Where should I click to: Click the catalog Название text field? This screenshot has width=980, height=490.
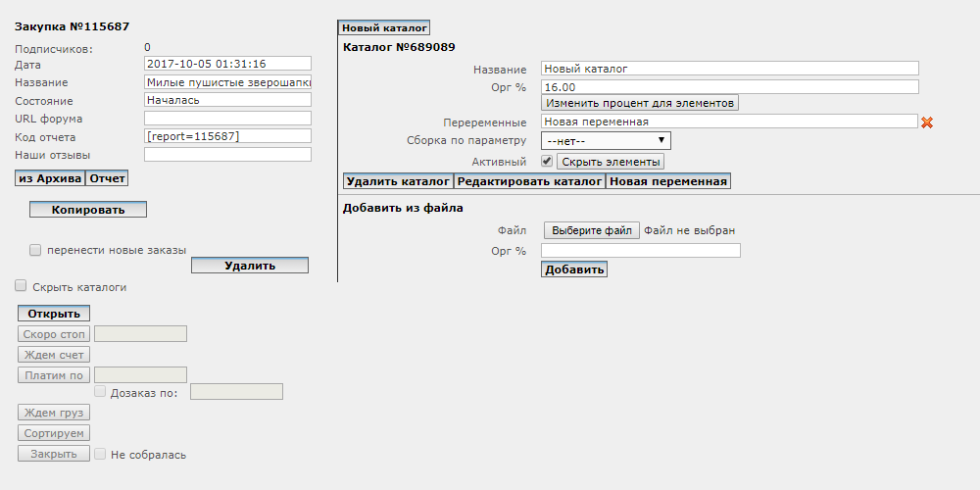tap(730, 69)
